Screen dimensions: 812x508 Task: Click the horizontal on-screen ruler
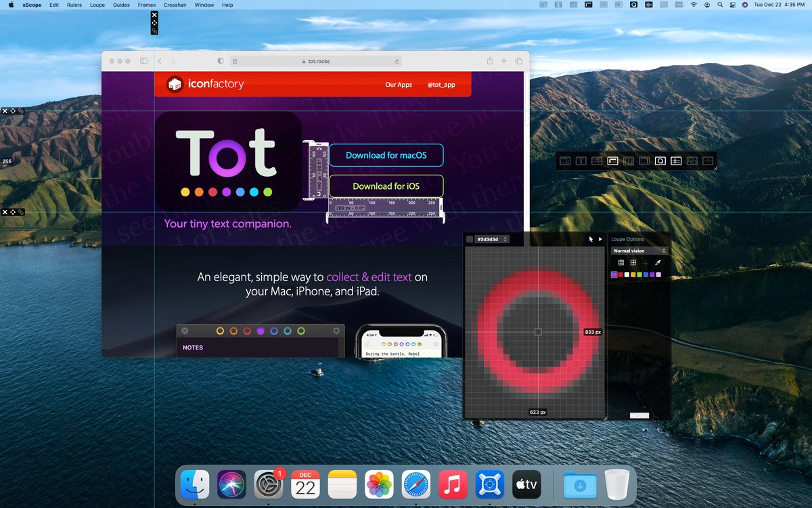[386, 208]
